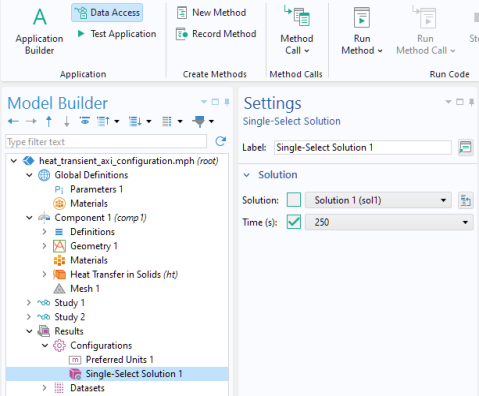Uncheck the Time (s) checkbox
Viewport: 479px width, 396px height.
pyautogui.click(x=294, y=222)
